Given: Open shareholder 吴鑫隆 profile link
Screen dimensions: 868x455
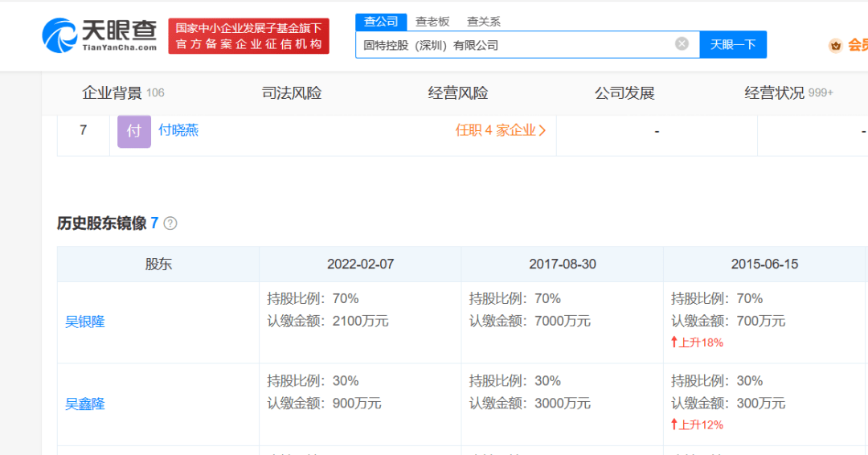Looking at the screenshot, I should click(85, 404).
